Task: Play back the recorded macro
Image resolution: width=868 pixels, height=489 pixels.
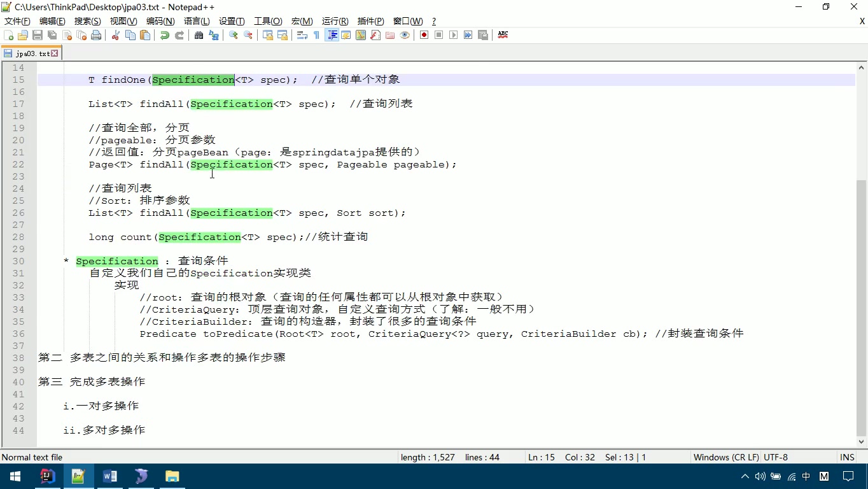Action: (454, 35)
